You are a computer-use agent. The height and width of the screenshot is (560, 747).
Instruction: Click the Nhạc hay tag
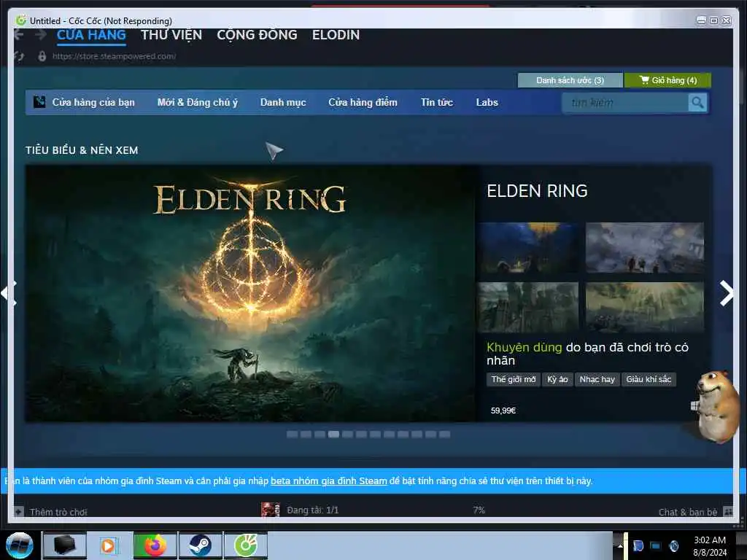597,379
